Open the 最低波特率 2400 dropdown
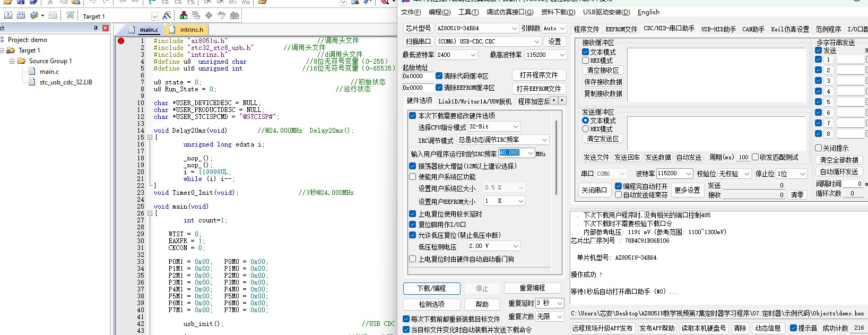868x335 pixels. [456, 55]
